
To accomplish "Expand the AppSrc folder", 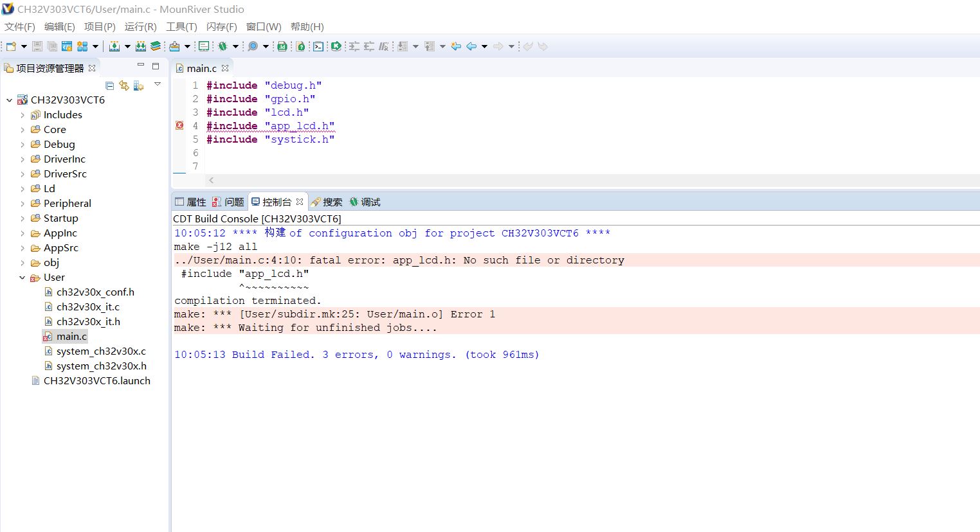I will point(23,248).
